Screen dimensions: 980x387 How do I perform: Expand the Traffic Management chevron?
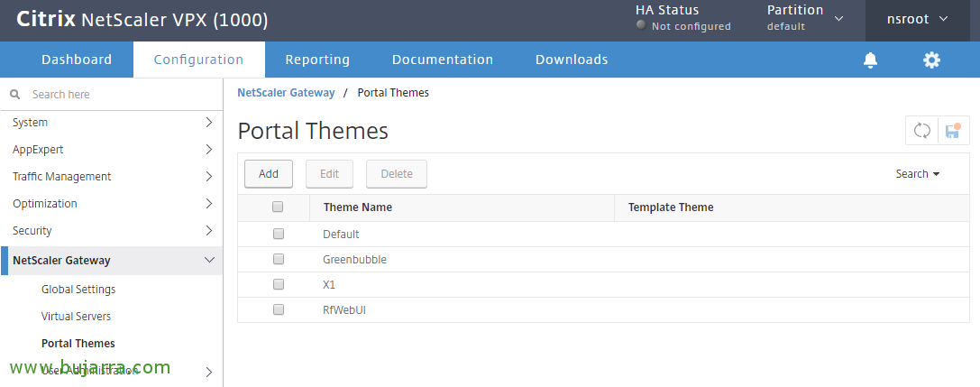[209, 176]
